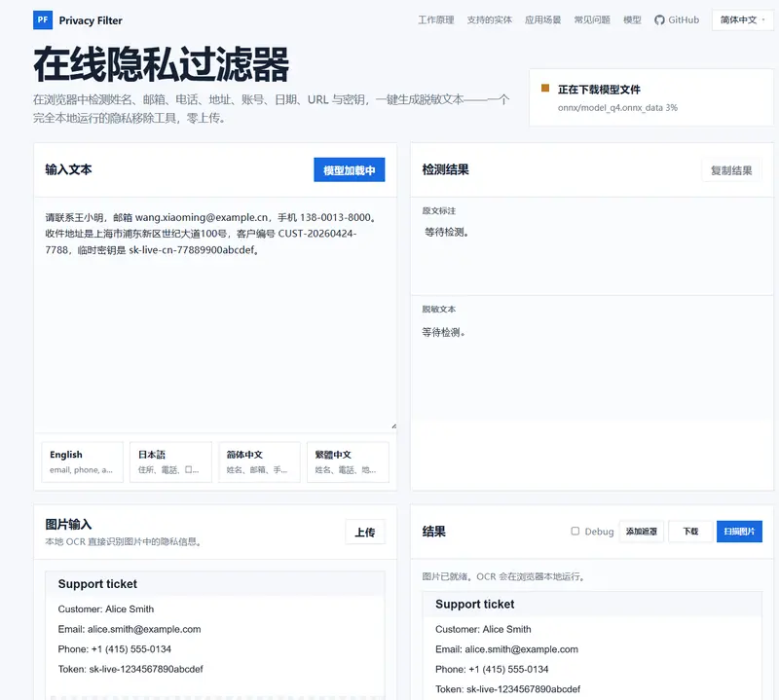
Task: Click the GitHub octocat icon
Action: [659, 19]
